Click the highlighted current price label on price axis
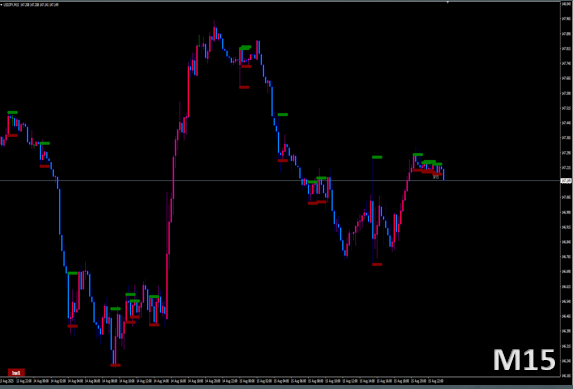 pyautogui.click(x=566, y=181)
